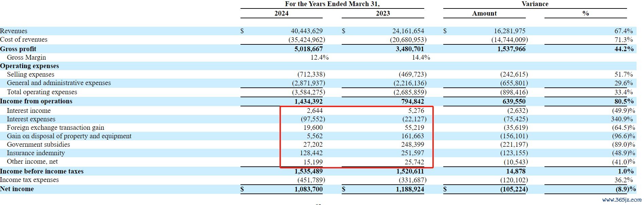Click the Income from operations label

[36, 101]
